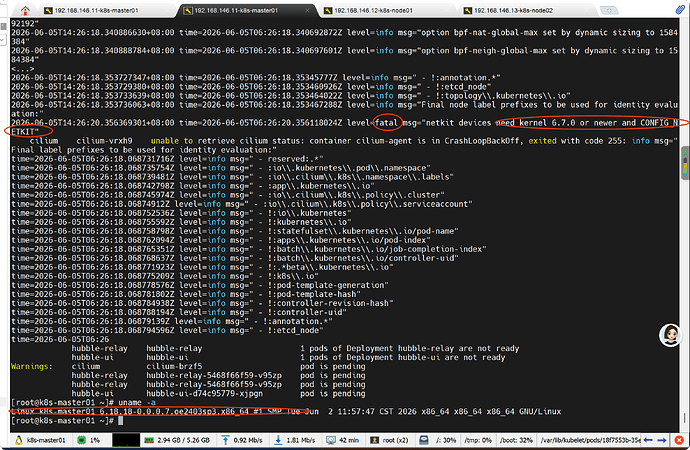The width and height of the screenshot is (690, 450).
Task: Click the upload arrow icon
Action: point(225,440)
